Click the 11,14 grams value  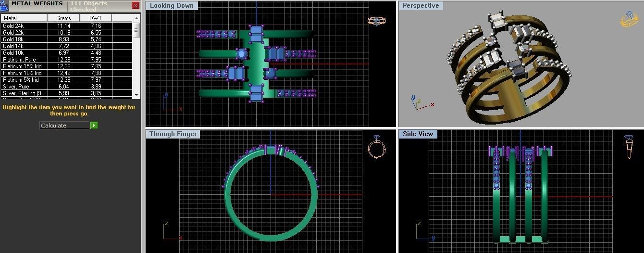click(x=63, y=25)
